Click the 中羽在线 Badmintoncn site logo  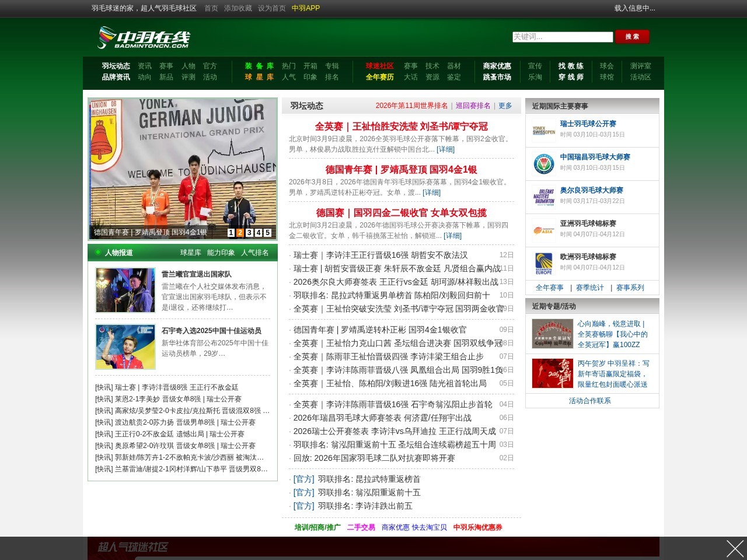point(144,38)
